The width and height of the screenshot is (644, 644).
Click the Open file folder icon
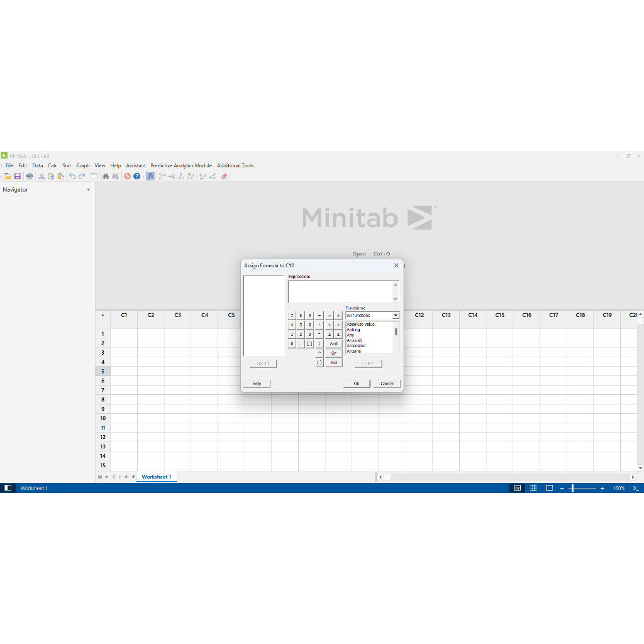8,177
